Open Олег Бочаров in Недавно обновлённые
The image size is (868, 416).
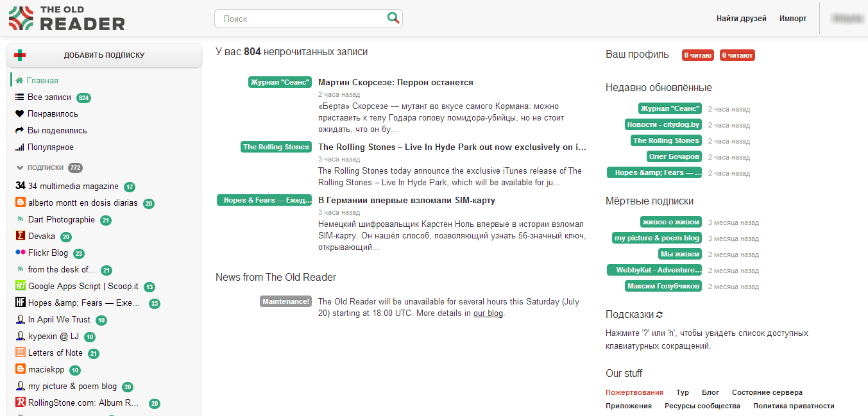(674, 156)
